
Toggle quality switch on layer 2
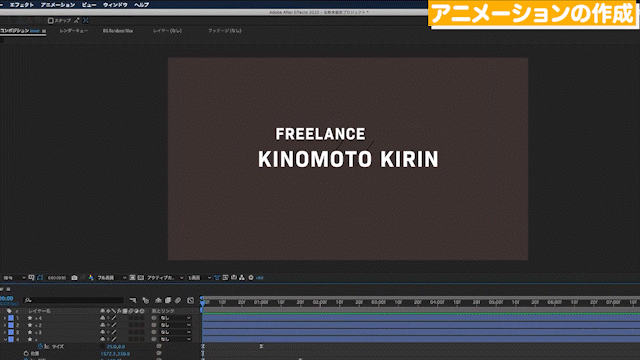[114, 325]
